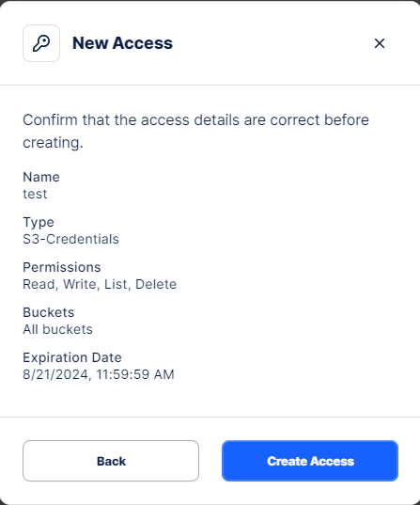420x505 pixels.
Task: Click the word Read in permissions
Action: [x=39, y=284]
